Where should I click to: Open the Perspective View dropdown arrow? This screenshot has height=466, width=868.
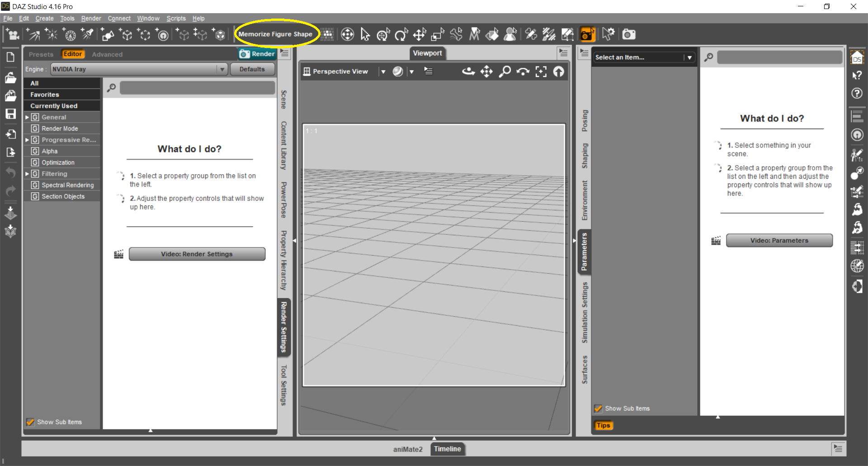click(383, 71)
